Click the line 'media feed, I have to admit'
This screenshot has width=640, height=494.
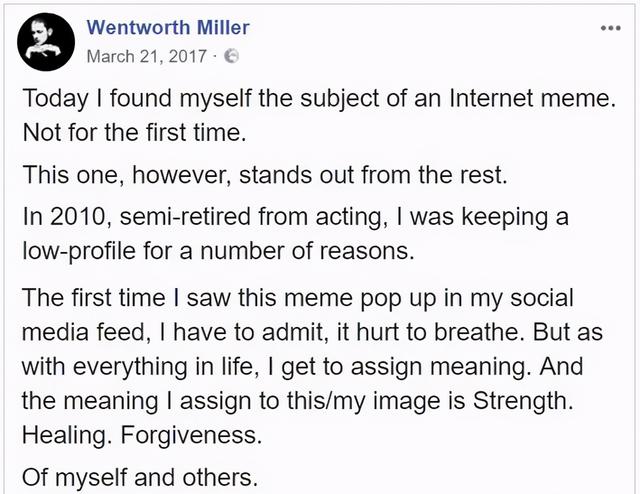point(312,333)
